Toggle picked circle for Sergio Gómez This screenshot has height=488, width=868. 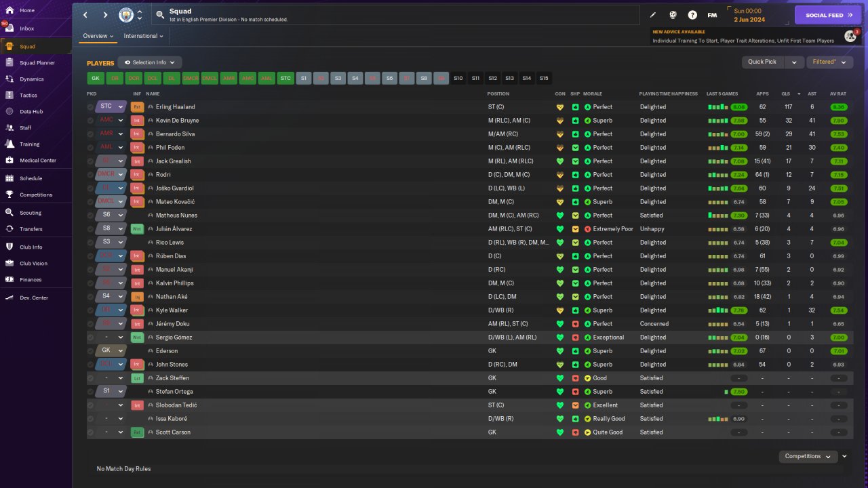pos(90,338)
